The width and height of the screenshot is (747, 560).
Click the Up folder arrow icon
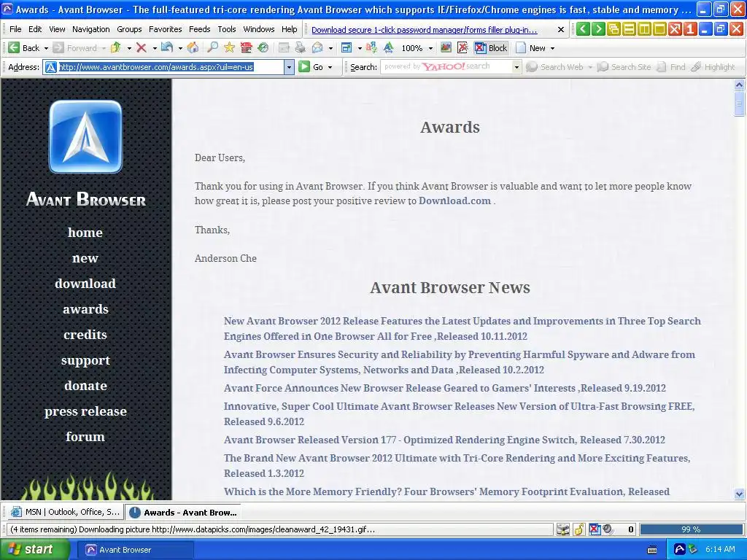point(115,47)
